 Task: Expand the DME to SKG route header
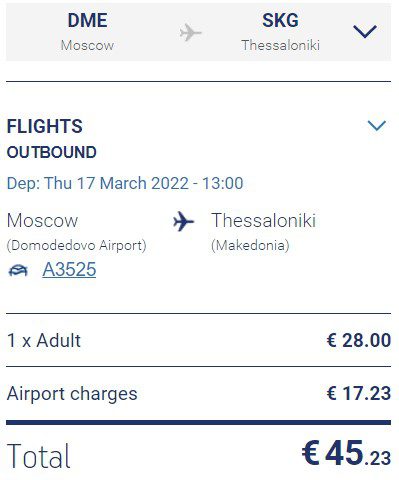coord(365,32)
